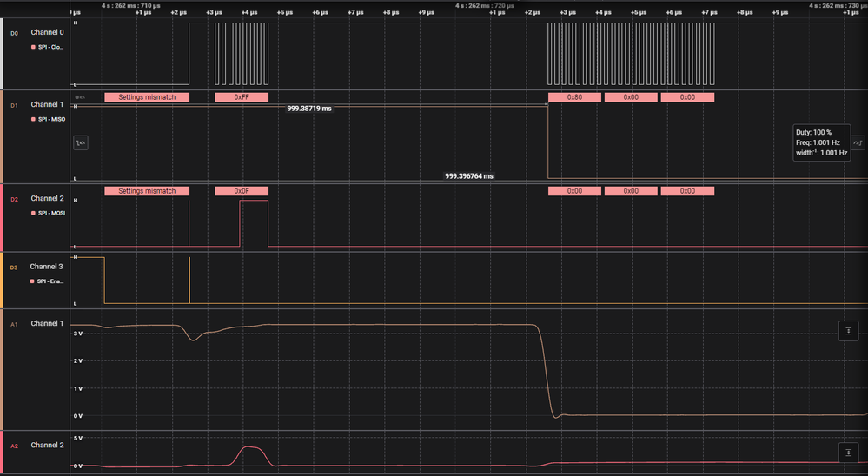Click the MISO 0xFF decoded byte bubble

[242, 97]
